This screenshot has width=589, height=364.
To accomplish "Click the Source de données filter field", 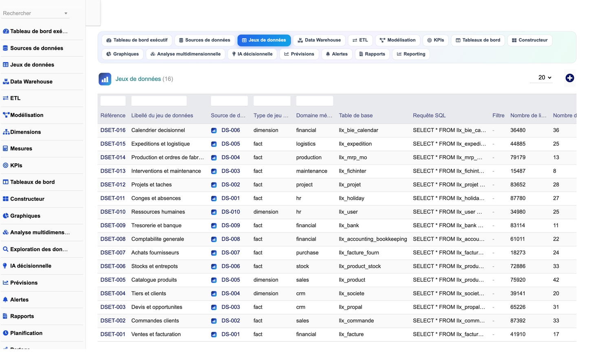I will (x=229, y=101).
